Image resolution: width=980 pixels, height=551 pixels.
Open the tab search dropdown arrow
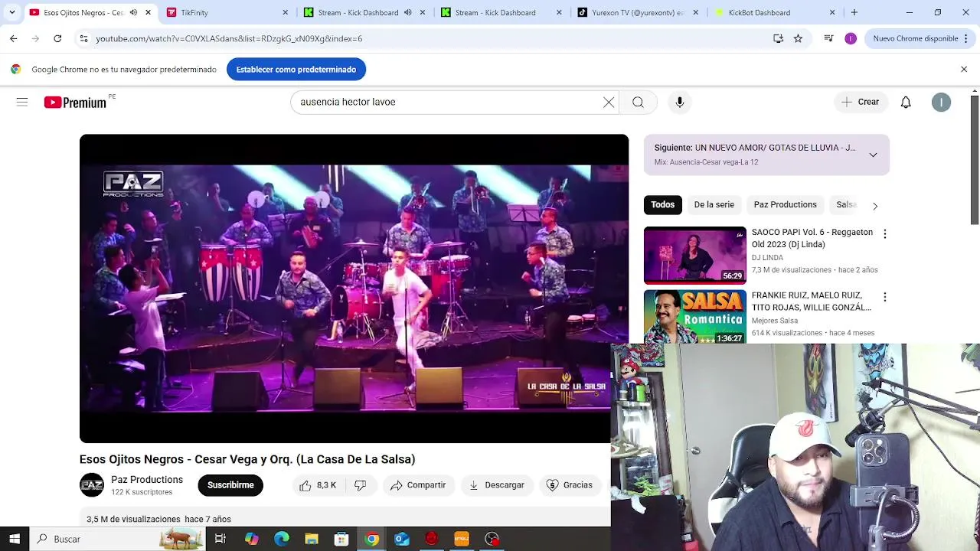(11, 12)
